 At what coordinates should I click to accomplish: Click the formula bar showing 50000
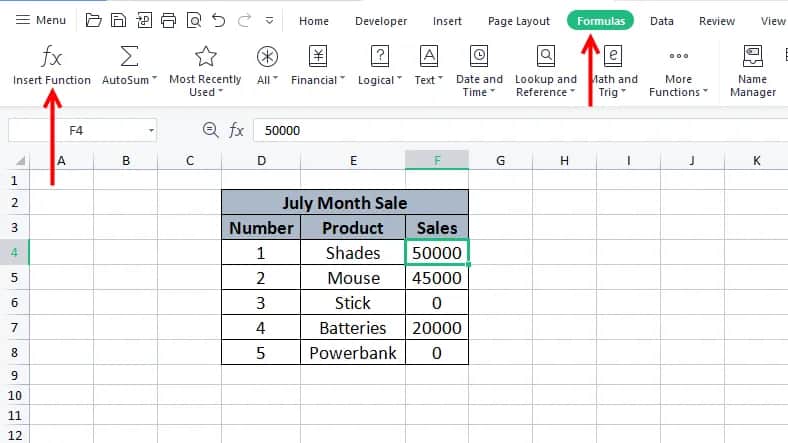tap(500, 130)
